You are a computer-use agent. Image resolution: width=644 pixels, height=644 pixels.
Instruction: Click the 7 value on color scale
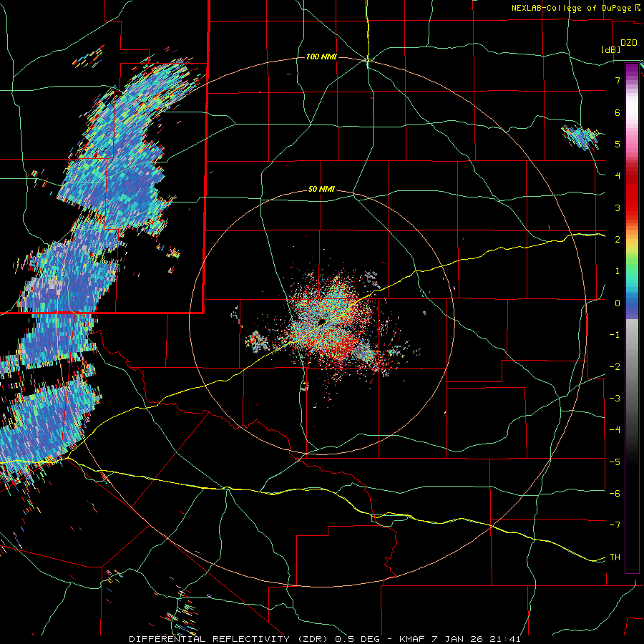[618, 80]
